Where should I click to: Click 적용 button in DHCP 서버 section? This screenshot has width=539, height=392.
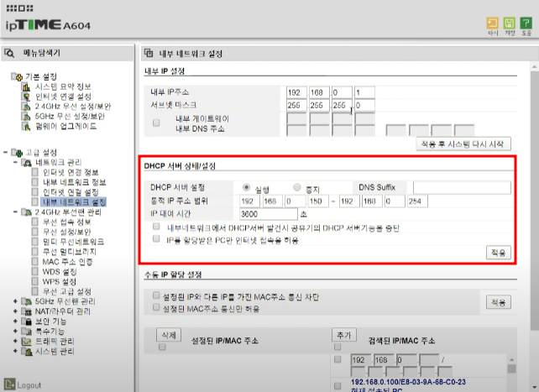tap(499, 253)
